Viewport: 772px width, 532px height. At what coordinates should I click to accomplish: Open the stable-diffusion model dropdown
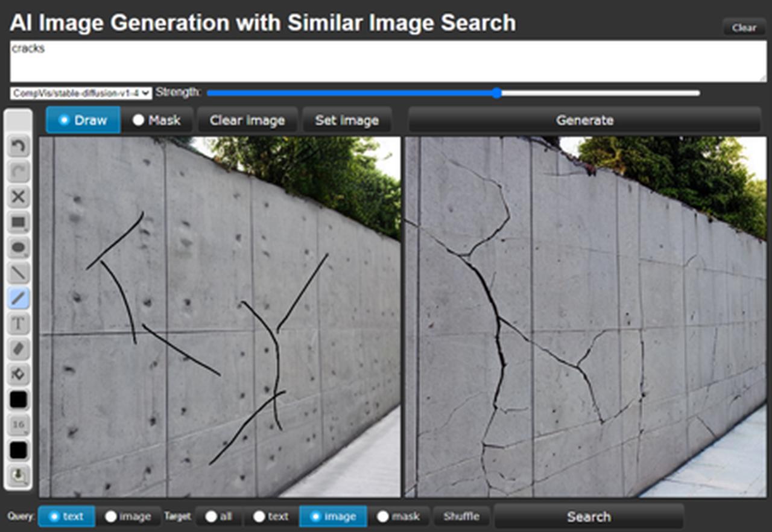(x=81, y=93)
